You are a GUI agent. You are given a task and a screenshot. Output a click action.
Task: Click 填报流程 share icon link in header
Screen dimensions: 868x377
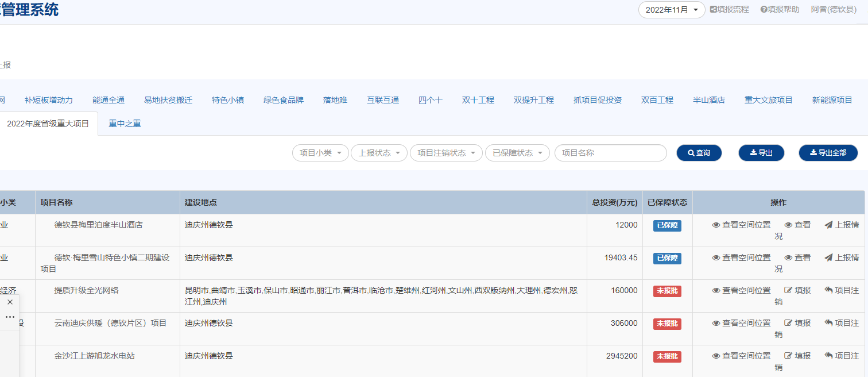729,9
